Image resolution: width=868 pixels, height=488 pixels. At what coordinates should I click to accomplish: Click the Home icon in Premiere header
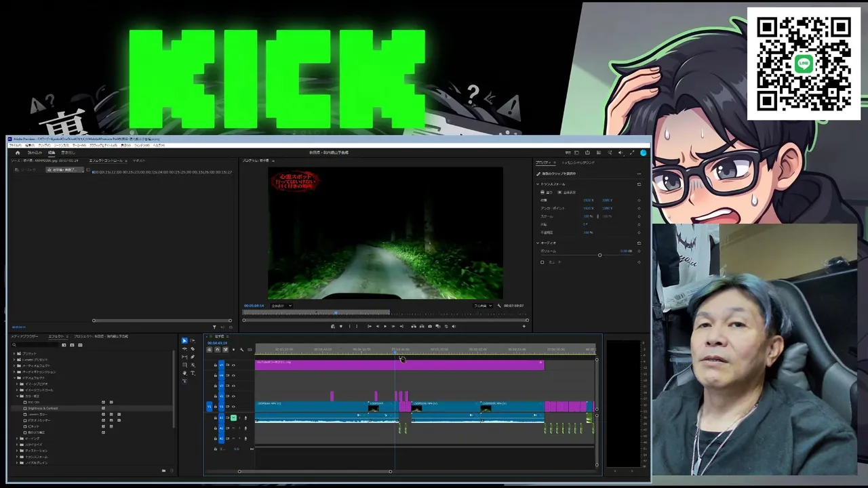point(18,152)
